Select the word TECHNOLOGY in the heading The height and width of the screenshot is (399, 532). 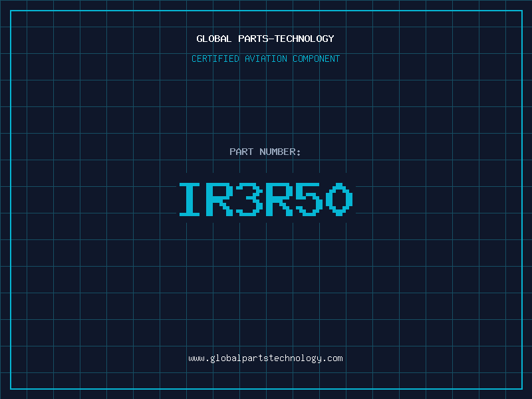tap(305, 39)
